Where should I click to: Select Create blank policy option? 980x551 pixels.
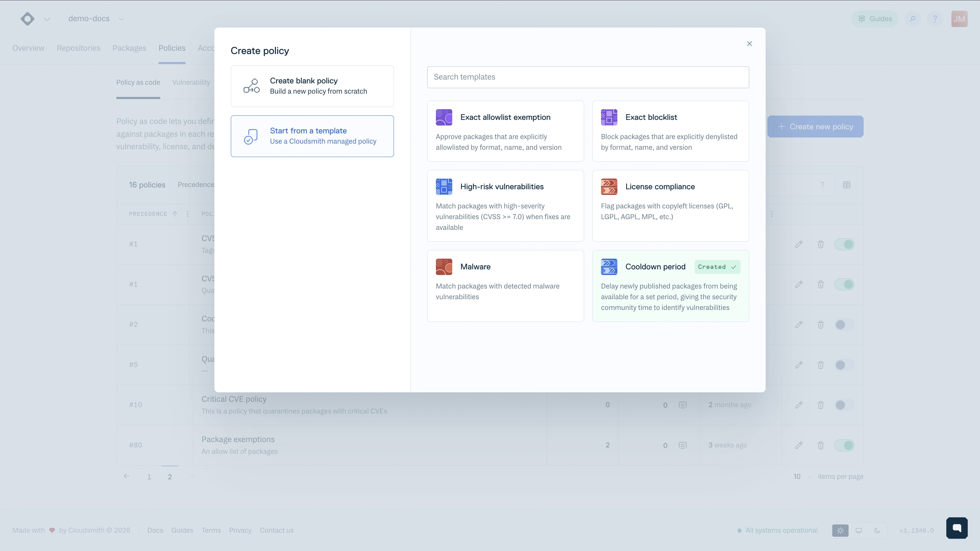(312, 86)
